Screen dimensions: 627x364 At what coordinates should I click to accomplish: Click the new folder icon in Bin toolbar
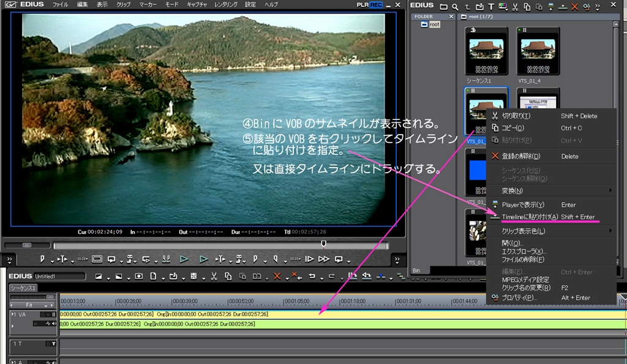[x=443, y=7]
